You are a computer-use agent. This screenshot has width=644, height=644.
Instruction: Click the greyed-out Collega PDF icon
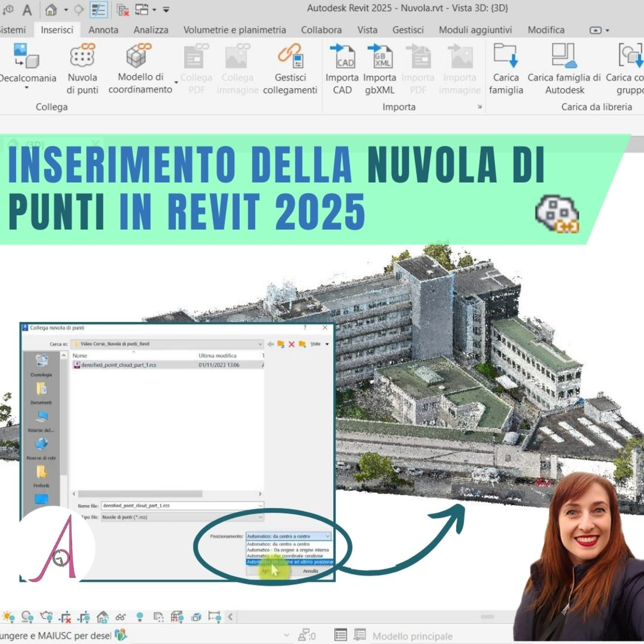(196, 56)
